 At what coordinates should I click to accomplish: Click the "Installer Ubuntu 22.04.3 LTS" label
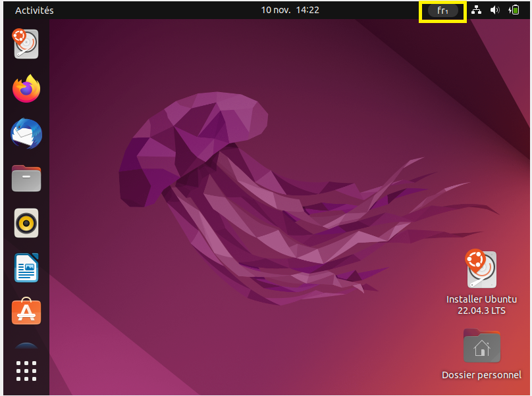pos(481,305)
